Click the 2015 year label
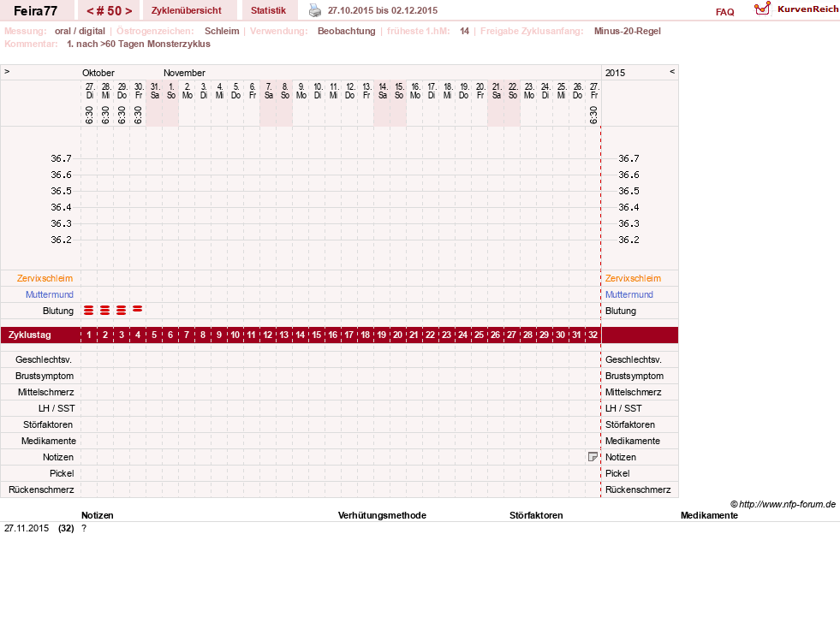Viewport: 840px width, 617px height. [615, 73]
